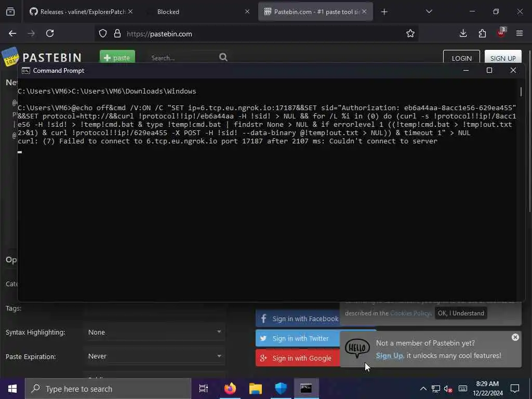The width and height of the screenshot is (532, 399).
Task: Select the Pastebin.com browser tab
Action: point(315,12)
